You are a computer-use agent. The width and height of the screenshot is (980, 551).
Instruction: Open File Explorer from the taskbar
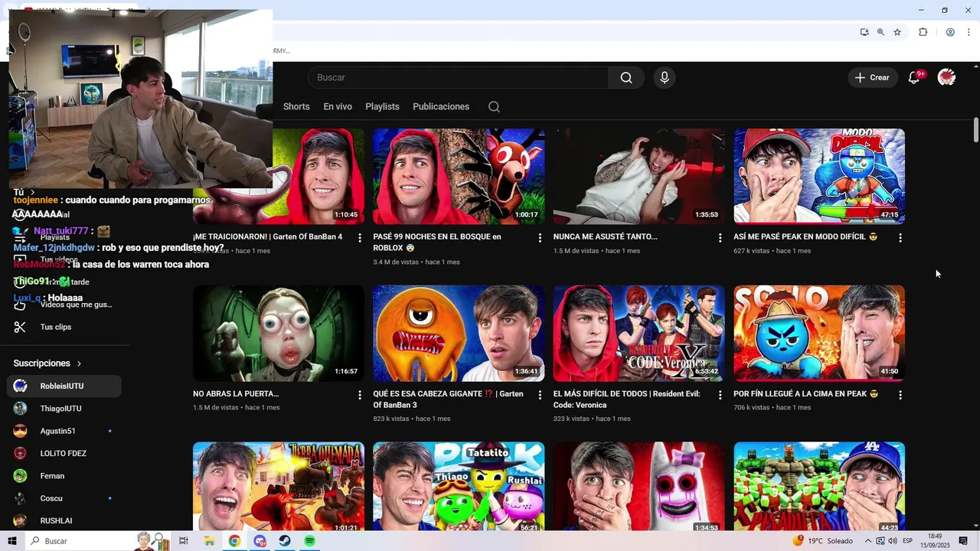209,541
